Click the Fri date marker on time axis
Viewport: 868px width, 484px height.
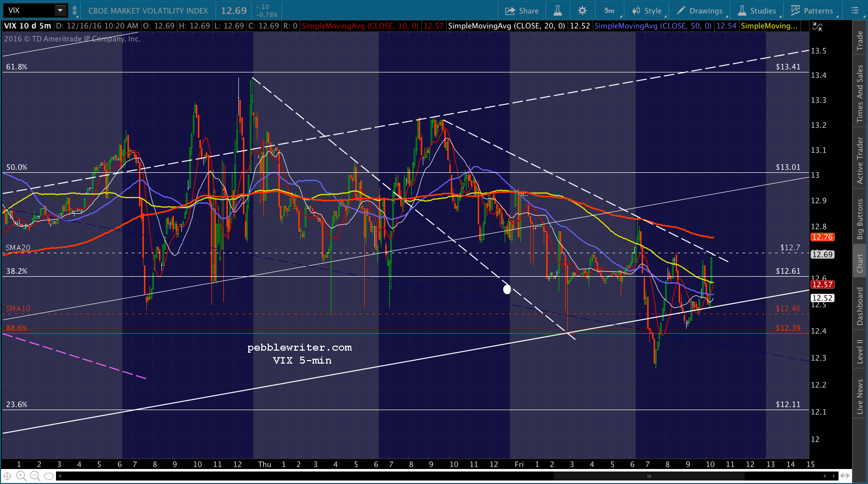(x=519, y=465)
